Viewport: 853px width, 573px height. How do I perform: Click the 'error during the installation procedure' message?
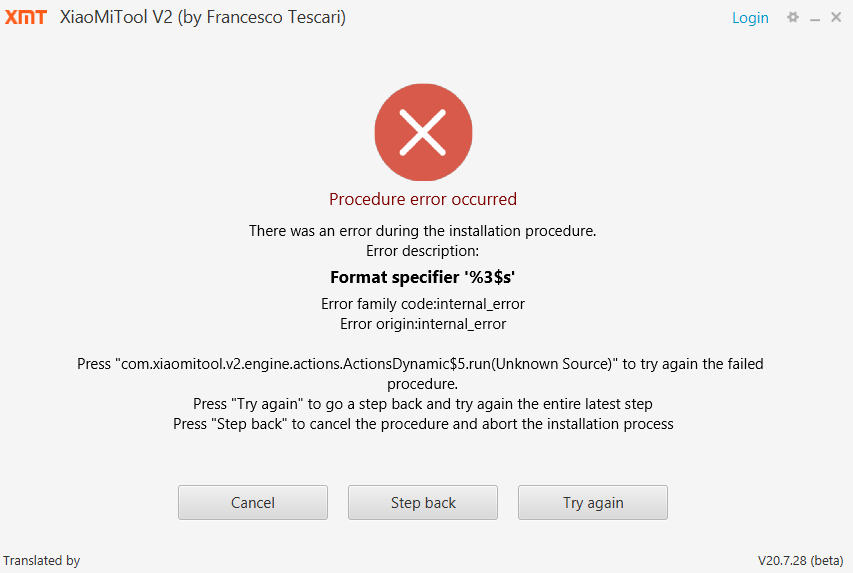coord(423,231)
